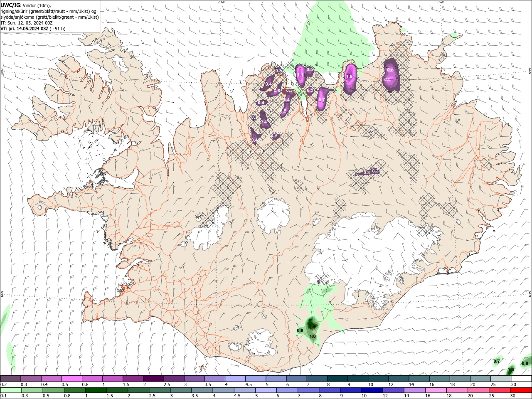Screen dimensions: 532x399
Task: Click the '18' label under upper legend row
Action: pyautogui.click(x=453, y=384)
